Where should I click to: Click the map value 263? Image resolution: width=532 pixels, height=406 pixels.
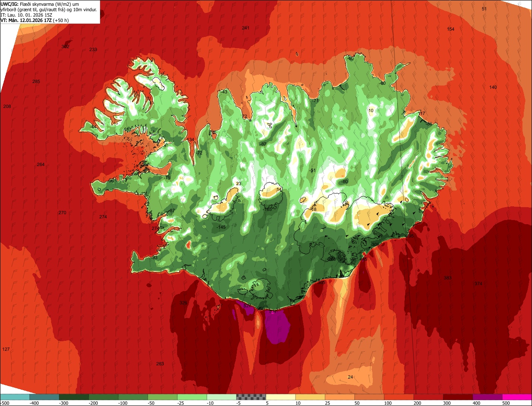(x=160, y=364)
